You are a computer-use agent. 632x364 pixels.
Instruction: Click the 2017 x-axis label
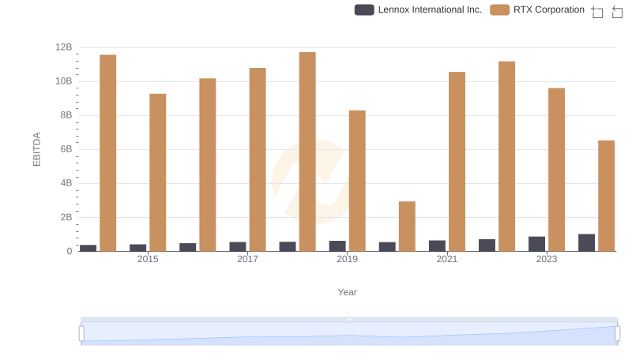[247, 259]
